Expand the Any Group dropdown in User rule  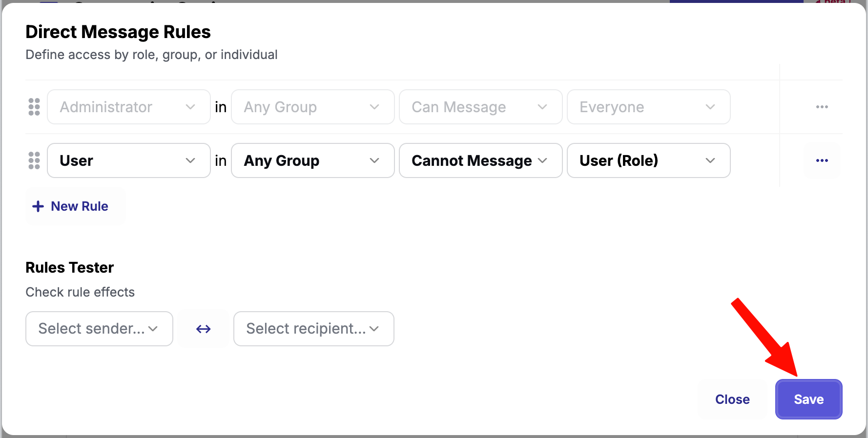tap(312, 160)
